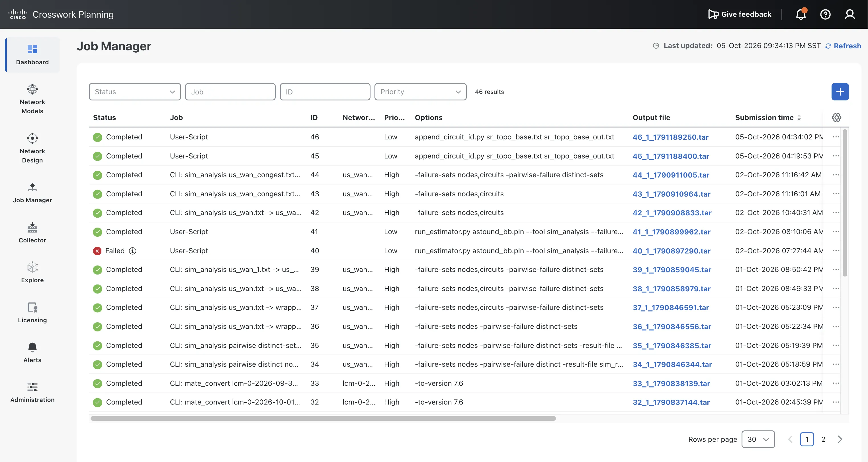The image size is (868, 462).
Task: Click the horizontal table scrollbar
Action: [x=323, y=418]
